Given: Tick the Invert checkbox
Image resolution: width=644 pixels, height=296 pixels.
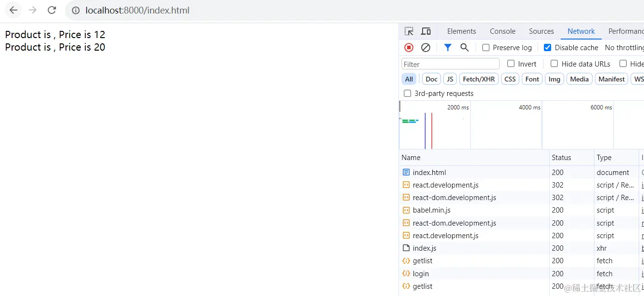Looking at the screenshot, I should [x=511, y=64].
